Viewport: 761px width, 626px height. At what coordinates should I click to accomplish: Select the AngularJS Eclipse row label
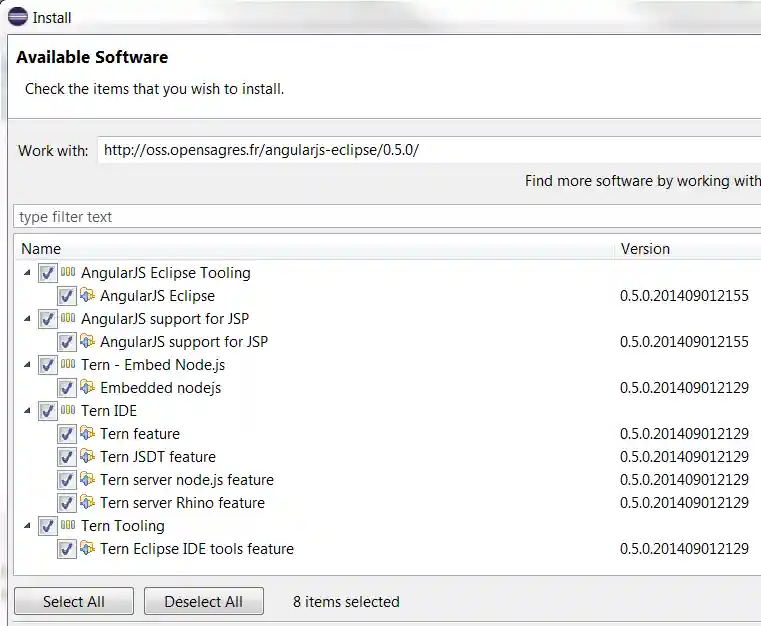[157, 296]
